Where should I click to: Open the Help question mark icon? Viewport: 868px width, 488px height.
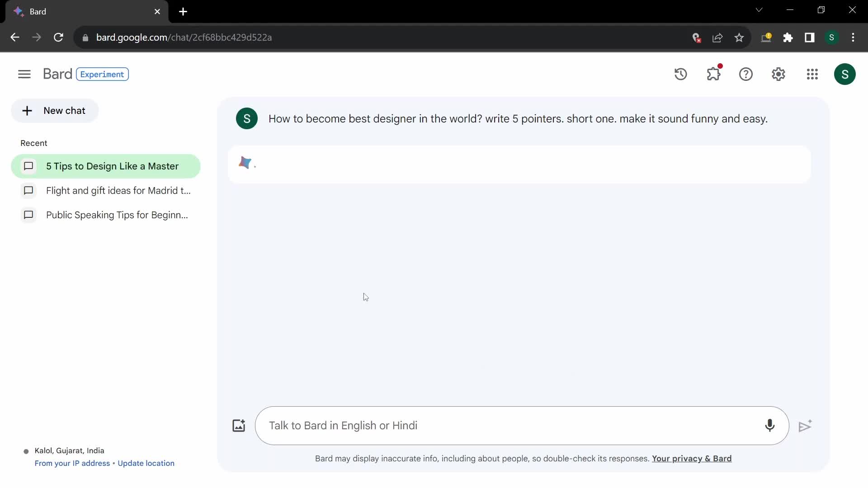pos(746,74)
